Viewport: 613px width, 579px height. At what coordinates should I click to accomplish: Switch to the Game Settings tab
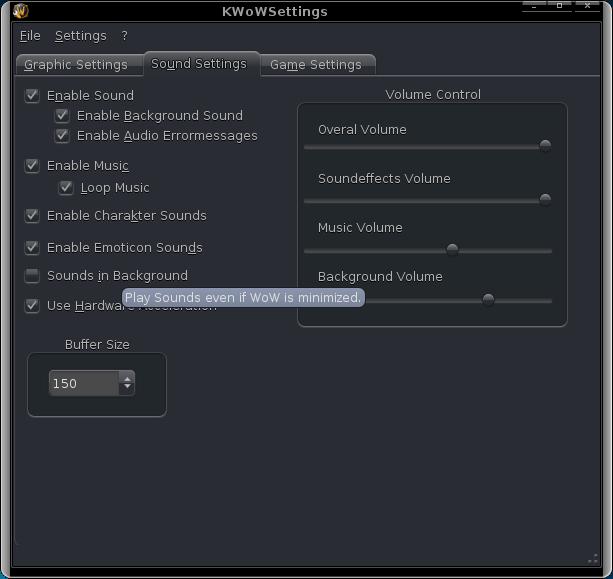tap(317, 65)
